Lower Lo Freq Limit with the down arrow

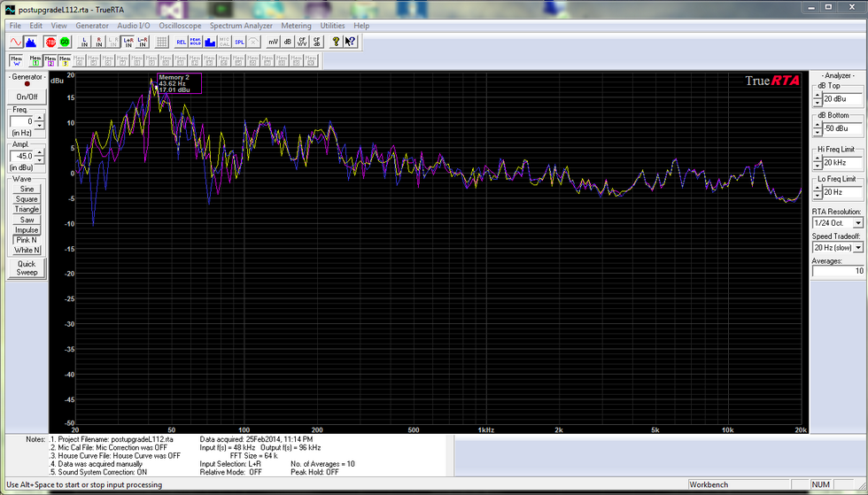tap(818, 196)
